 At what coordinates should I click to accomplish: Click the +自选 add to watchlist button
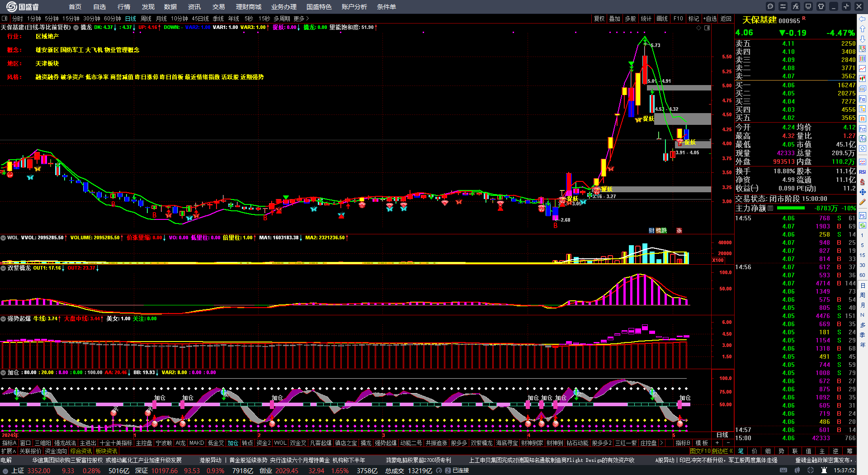tap(710, 19)
